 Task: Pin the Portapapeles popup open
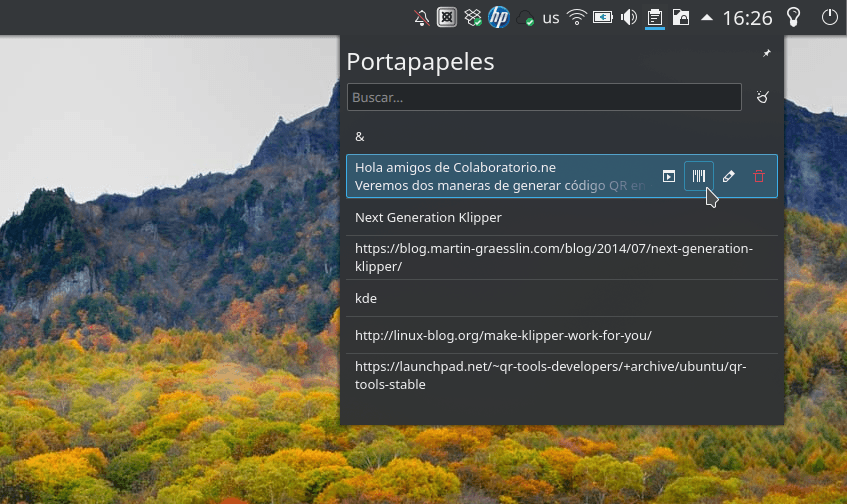[x=767, y=53]
